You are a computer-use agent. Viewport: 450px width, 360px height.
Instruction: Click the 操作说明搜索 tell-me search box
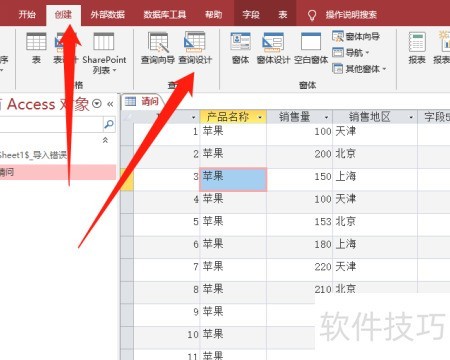click(x=351, y=15)
